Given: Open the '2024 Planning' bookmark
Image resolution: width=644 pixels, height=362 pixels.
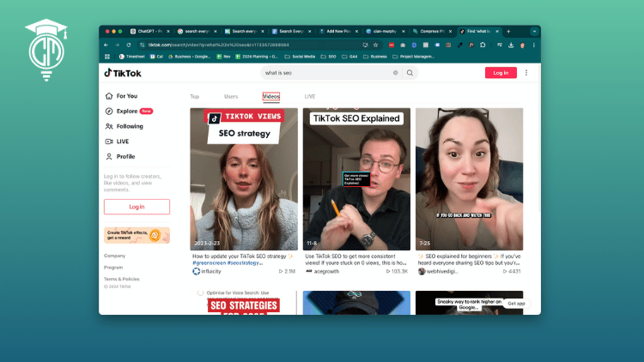Looking at the screenshot, I should point(257,57).
